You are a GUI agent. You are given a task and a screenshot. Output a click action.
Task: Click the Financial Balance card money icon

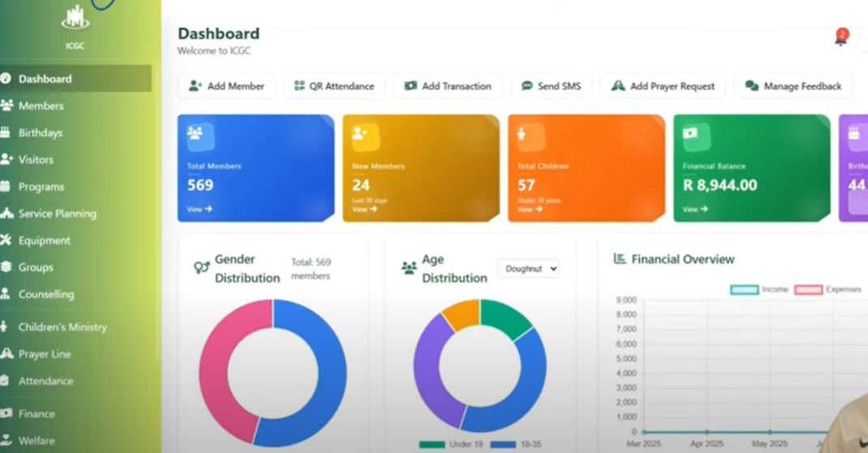[x=691, y=135]
